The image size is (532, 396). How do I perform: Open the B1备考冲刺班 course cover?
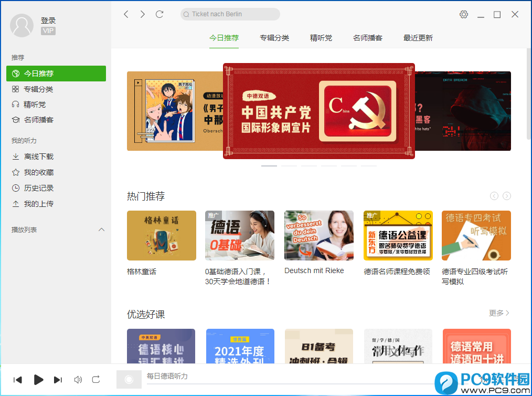coord(319,346)
